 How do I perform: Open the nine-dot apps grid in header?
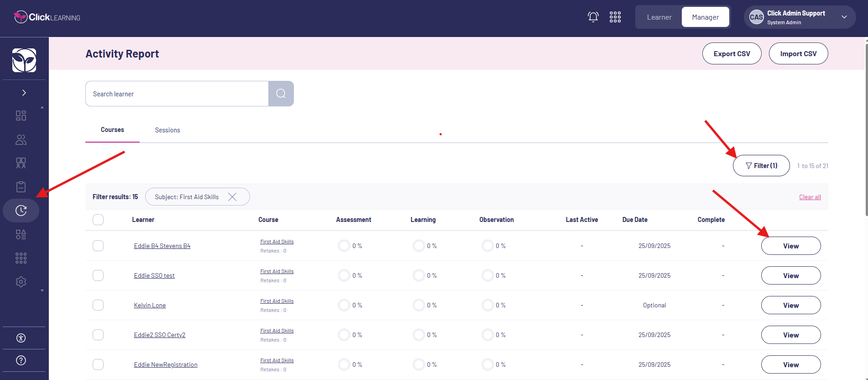(615, 17)
